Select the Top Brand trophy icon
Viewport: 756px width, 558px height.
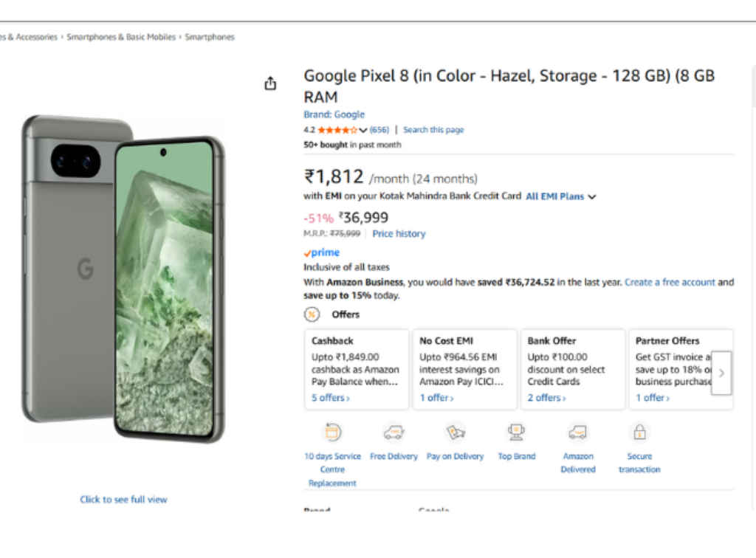[x=515, y=432]
